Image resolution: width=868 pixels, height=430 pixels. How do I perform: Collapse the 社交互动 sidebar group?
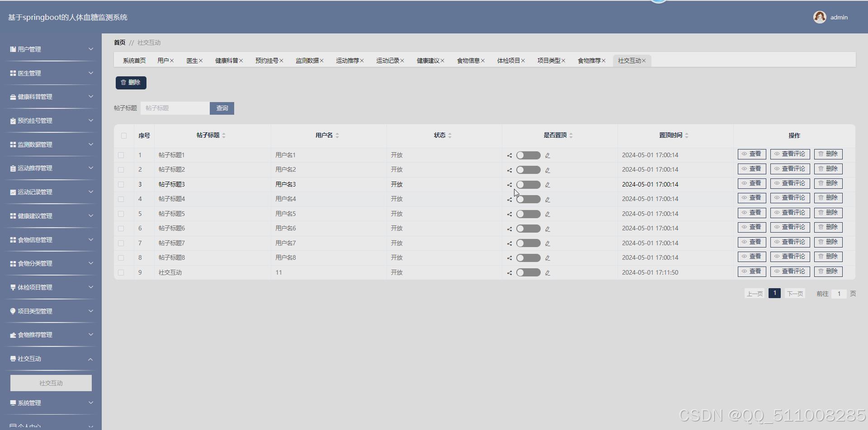pos(51,359)
